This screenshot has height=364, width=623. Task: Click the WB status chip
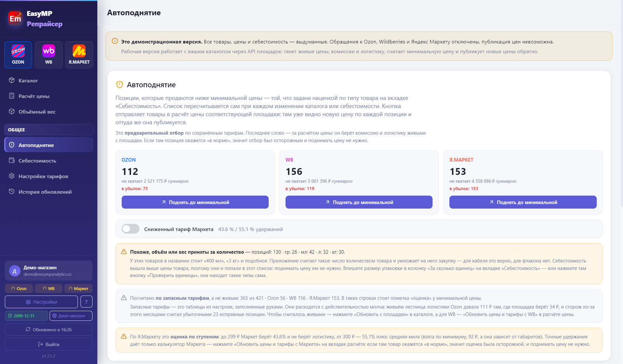[x=49, y=288]
